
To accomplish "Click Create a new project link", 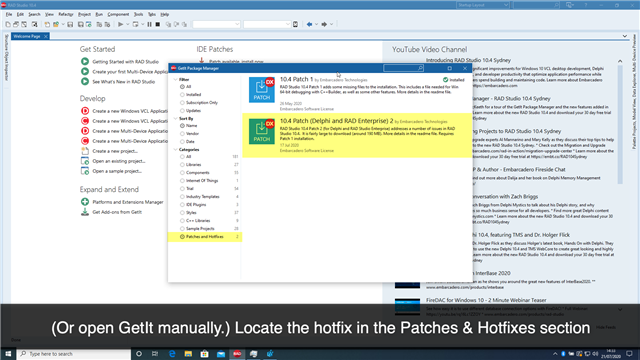I will tap(115, 151).
